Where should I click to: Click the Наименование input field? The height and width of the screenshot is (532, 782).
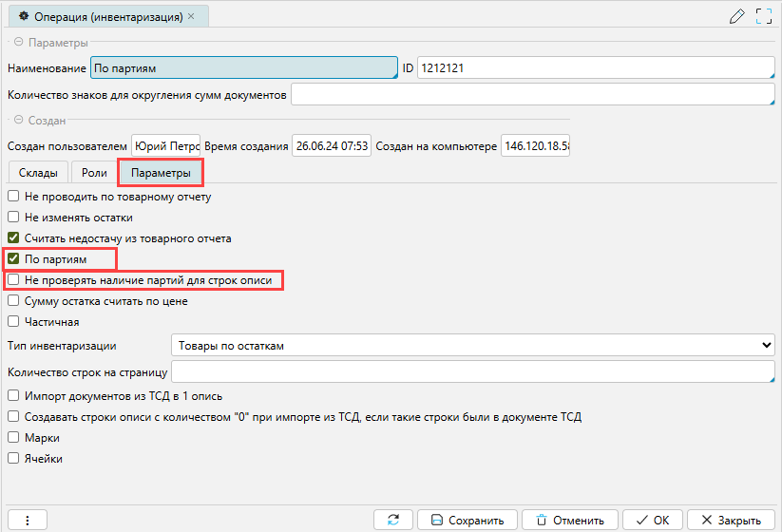click(x=242, y=68)
